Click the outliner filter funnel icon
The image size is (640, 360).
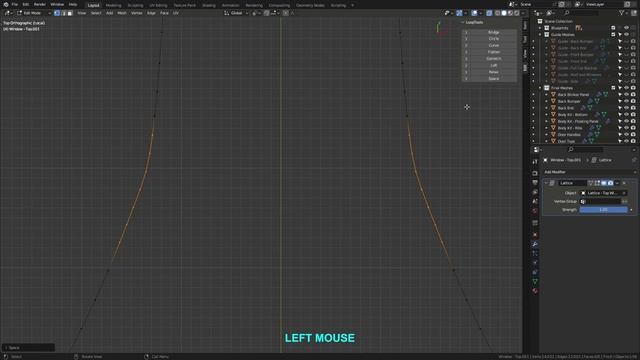(621, 13)
